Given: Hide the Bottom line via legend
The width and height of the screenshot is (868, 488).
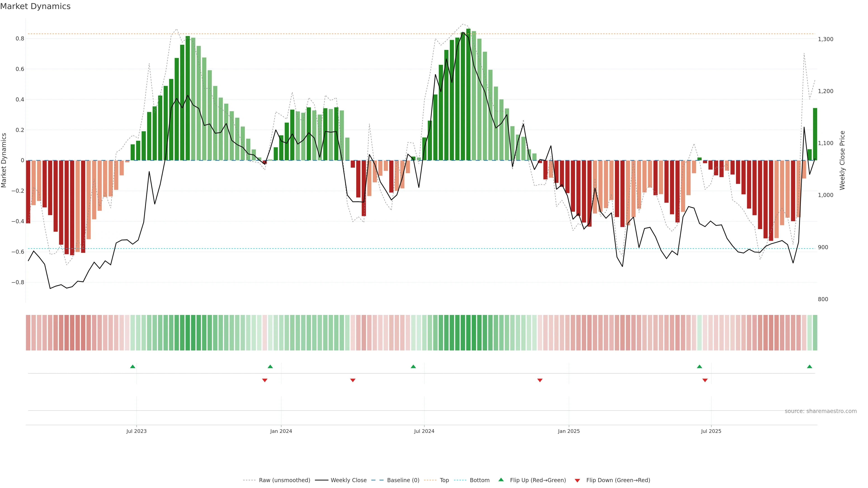Looking at the screenshot, I should point(479,480).
